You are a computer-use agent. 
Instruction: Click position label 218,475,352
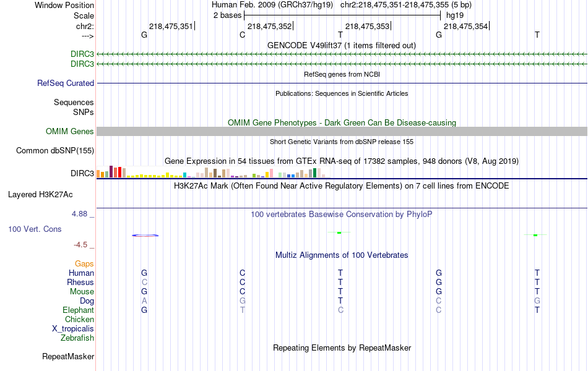pyautogui.click(x=269, y=26)
